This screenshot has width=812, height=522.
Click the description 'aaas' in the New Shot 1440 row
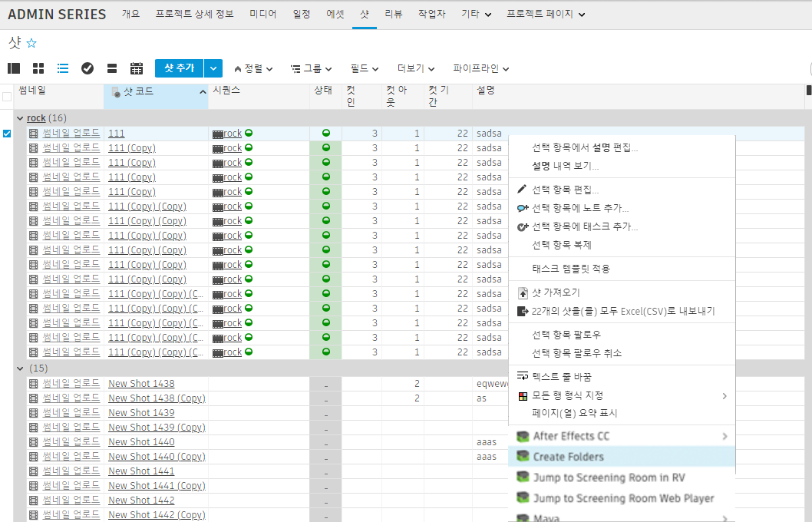(487, 442)
